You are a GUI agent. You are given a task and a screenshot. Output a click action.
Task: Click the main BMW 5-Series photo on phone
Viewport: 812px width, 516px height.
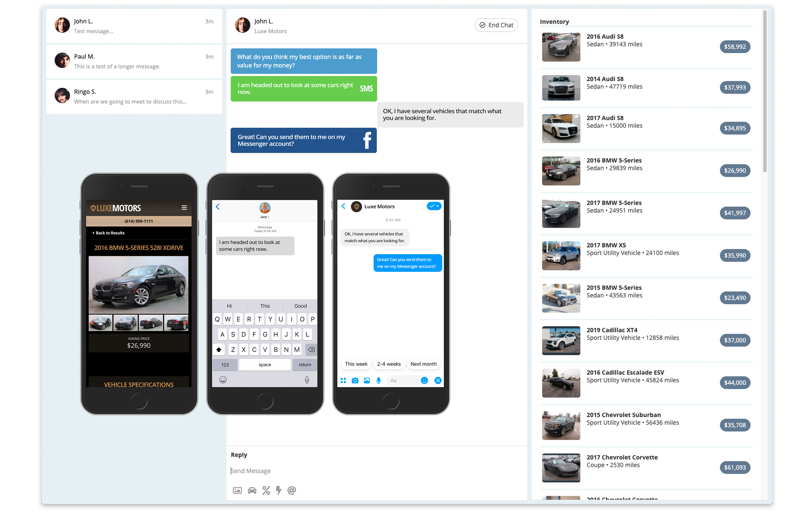pos(139,285)
